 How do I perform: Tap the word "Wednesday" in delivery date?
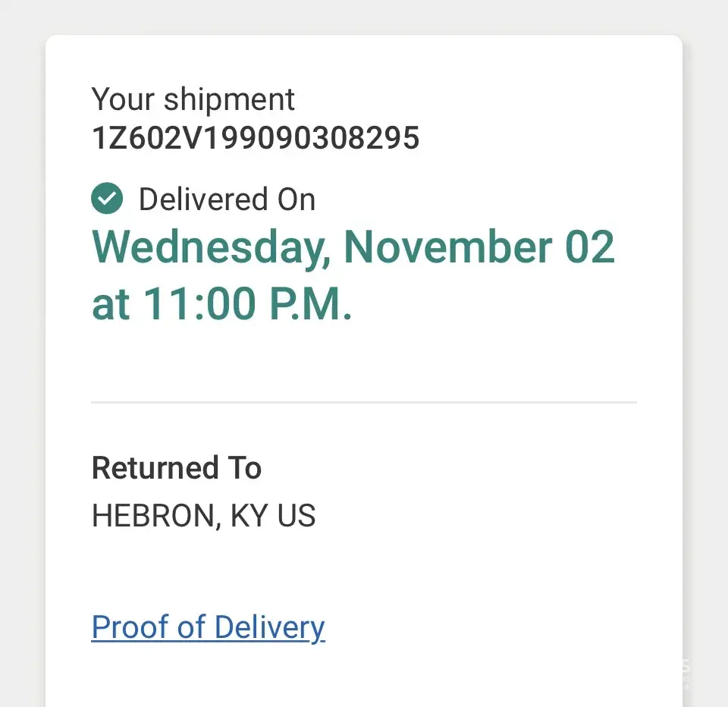[x=210, y=248]
